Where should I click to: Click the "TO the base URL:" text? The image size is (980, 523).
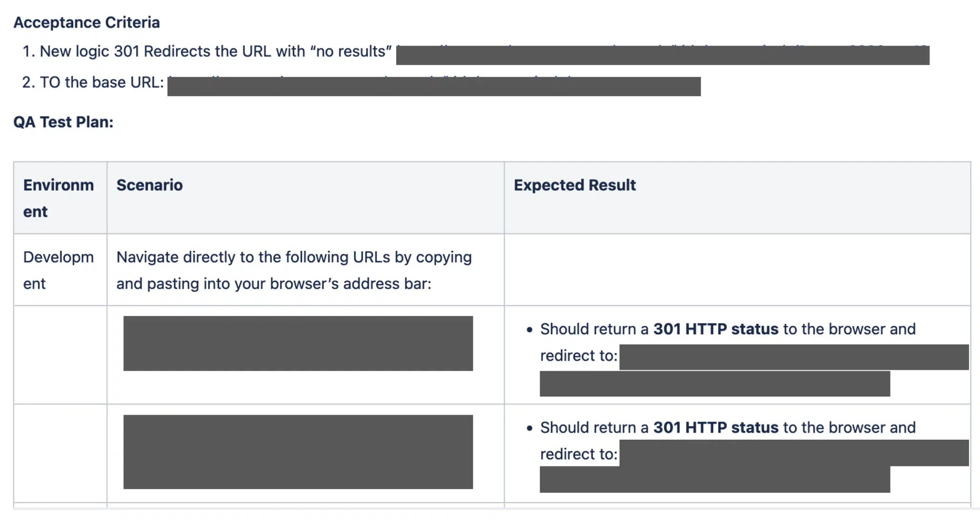(x=101, y=82)
